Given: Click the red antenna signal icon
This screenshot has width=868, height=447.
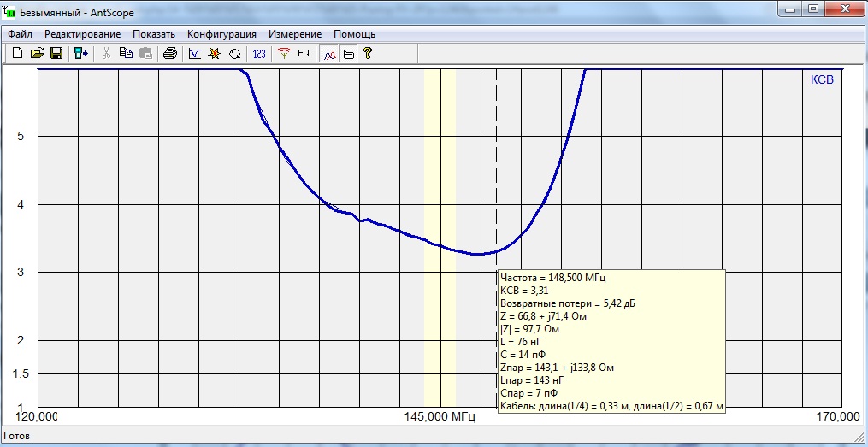Looking at the screenshot, I should [x=284, y=54].
